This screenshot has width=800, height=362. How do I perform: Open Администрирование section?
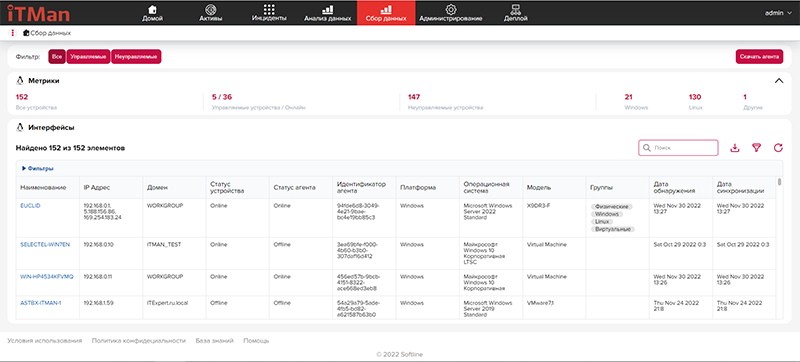coord(451,13)
